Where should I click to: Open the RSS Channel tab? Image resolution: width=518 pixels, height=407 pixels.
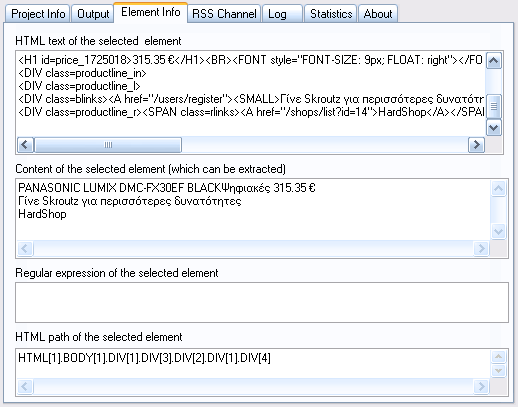(x=224, y=14)
